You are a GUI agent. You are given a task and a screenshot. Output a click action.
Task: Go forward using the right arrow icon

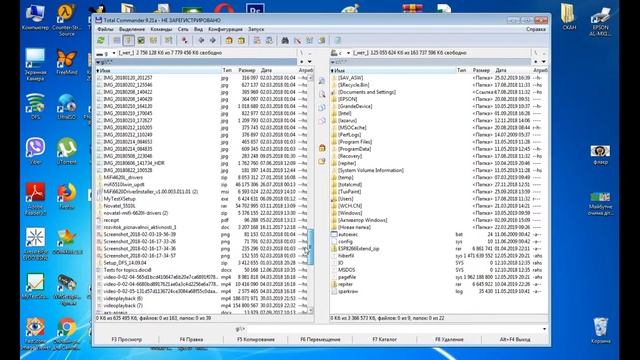point(213,40)
